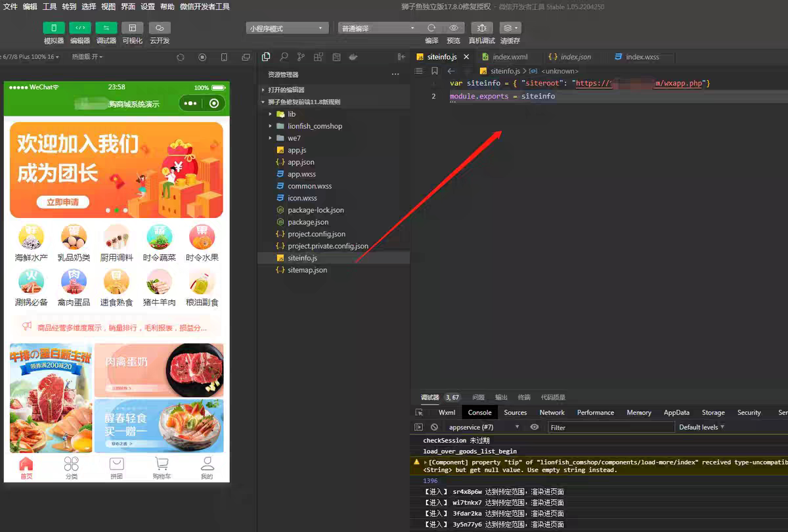Viewport: 788px width, 532px height.
Task: Open the 编辑 menu
Action: tap(30, 7)
